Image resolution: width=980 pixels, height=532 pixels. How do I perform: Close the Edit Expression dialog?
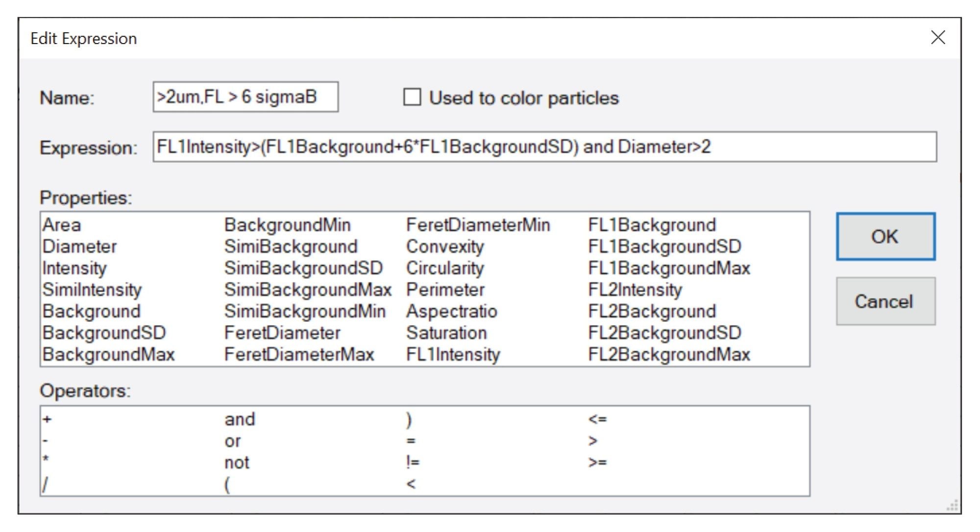[x=938, y=37]
